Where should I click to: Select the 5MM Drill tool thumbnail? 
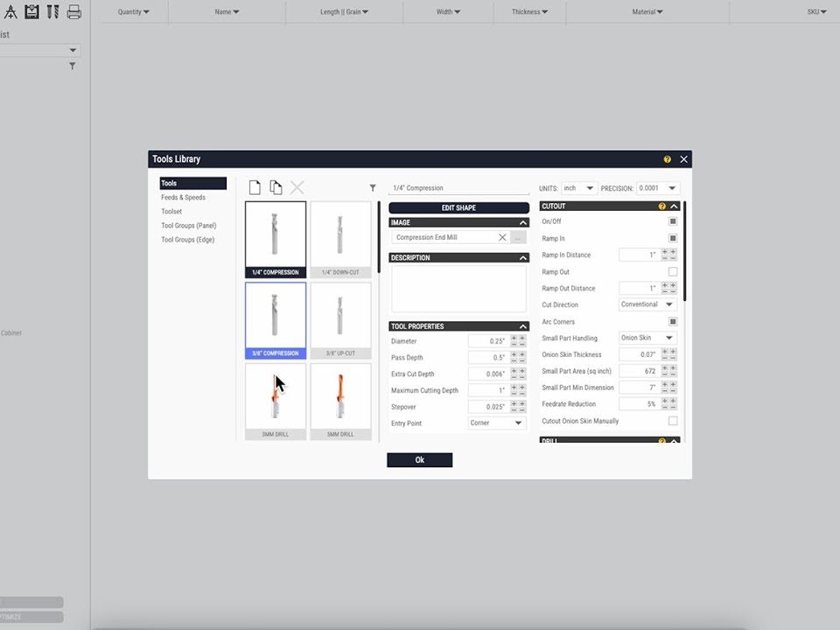point(340,401)
